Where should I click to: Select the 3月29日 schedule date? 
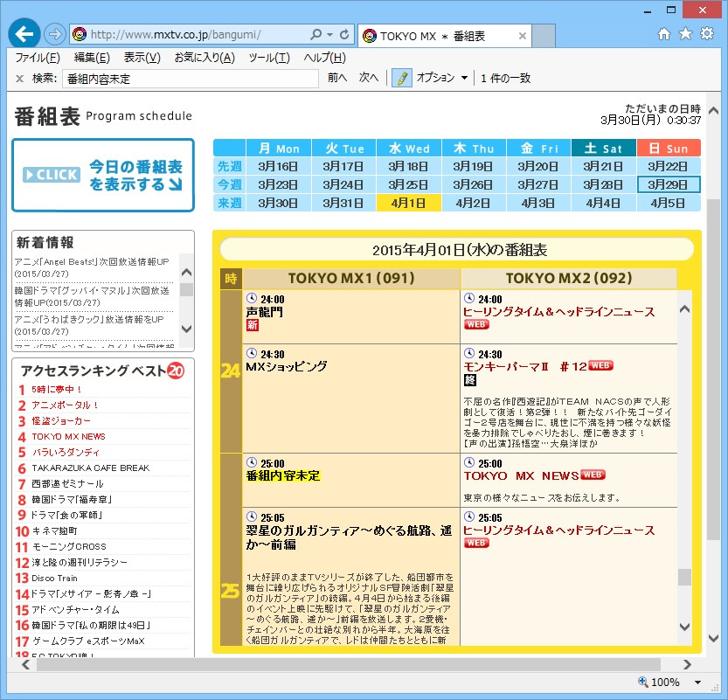(668, 184)
